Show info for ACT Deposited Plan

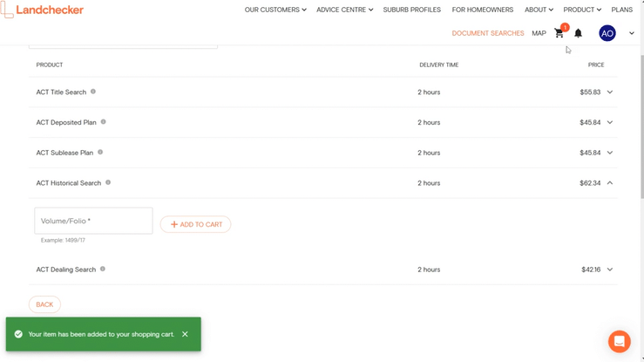point(103,121)
